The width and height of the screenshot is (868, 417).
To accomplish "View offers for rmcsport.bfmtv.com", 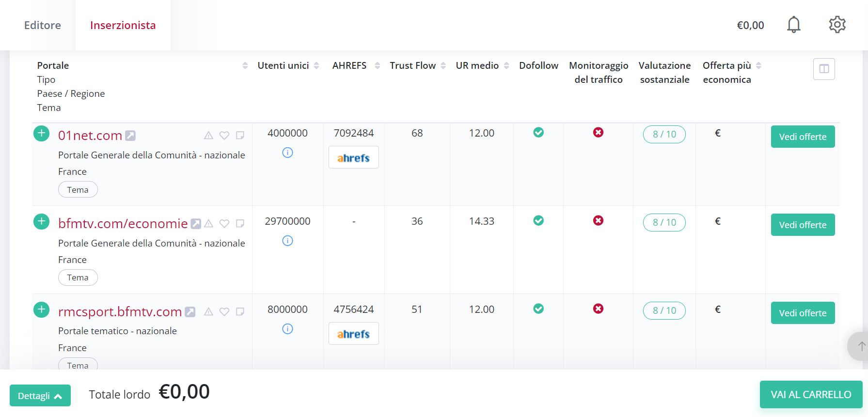I will click(803, 313).
